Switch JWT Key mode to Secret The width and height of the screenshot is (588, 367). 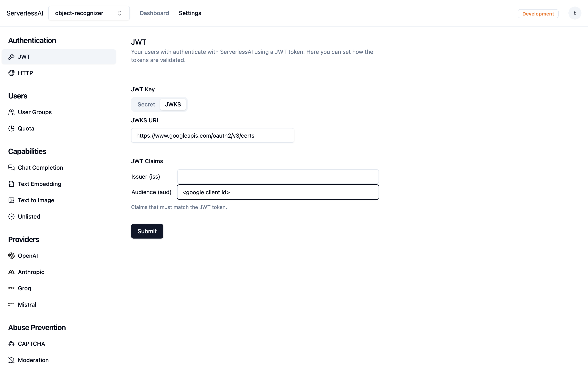click(146, 104)
